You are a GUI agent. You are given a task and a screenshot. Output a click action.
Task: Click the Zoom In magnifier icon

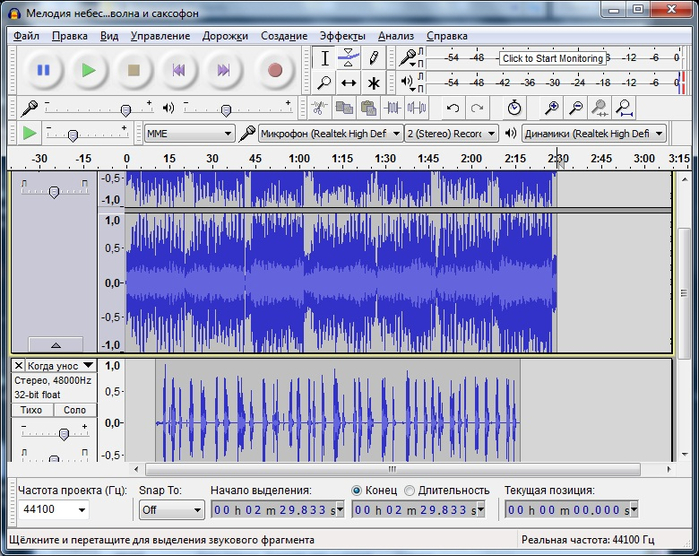(x=551, y=108)
